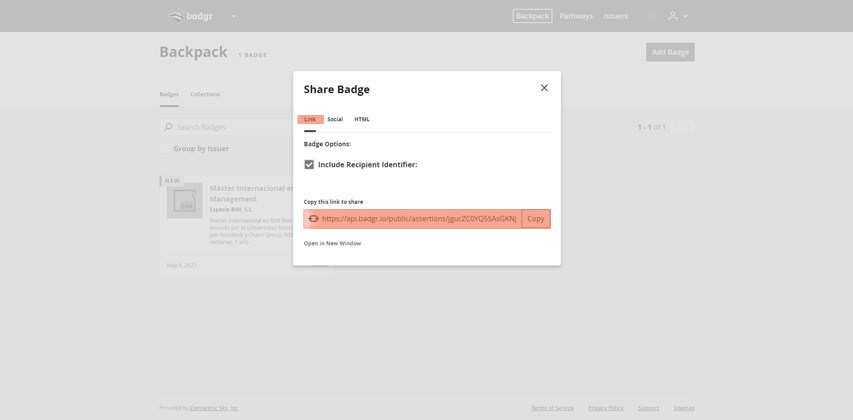Close the Share Badge dialog
The height and width of the screenshot is (420, 853).
(x=544, y=88)
